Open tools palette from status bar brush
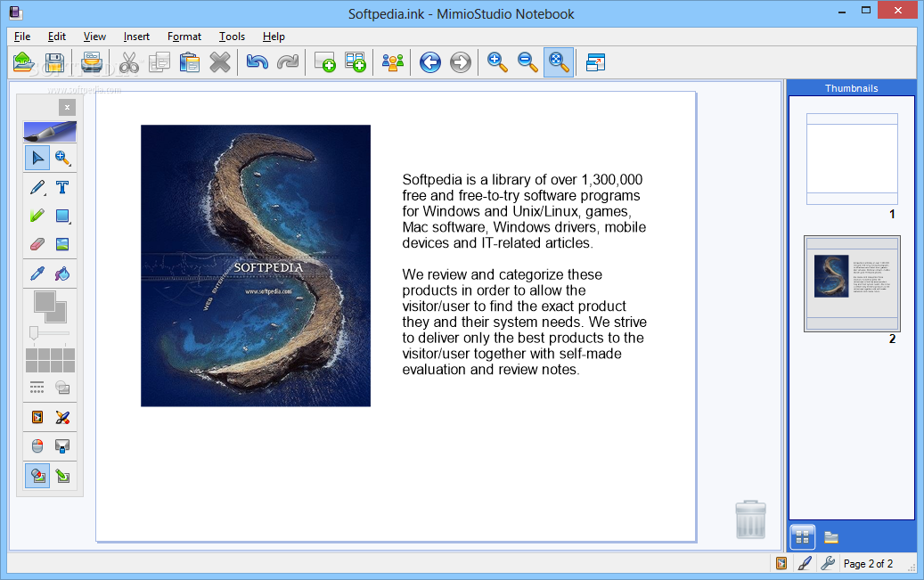Viewport: 924px width, 580px height. coord(805,563)
